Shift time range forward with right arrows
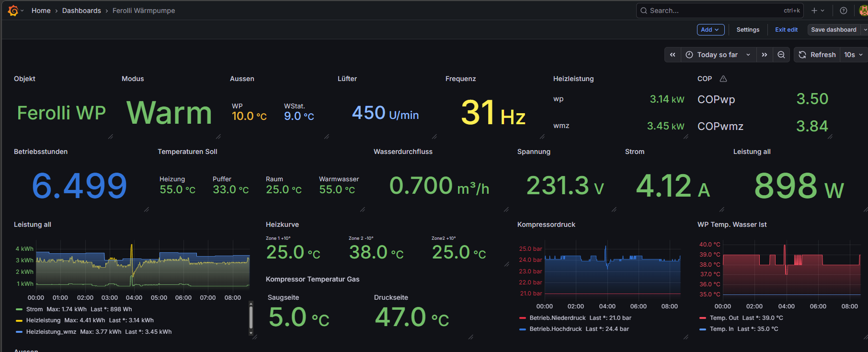 pyautogui.click(x=765, y=55)
